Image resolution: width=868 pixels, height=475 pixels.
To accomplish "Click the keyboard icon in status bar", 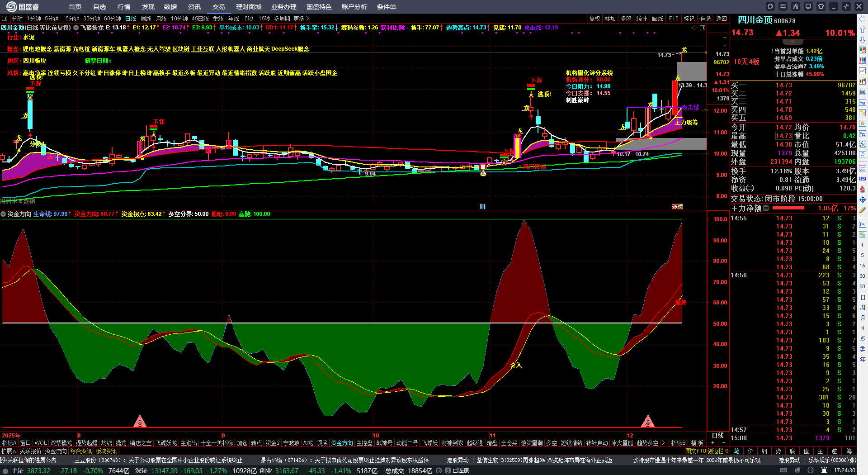I will (x=783, y=470).
